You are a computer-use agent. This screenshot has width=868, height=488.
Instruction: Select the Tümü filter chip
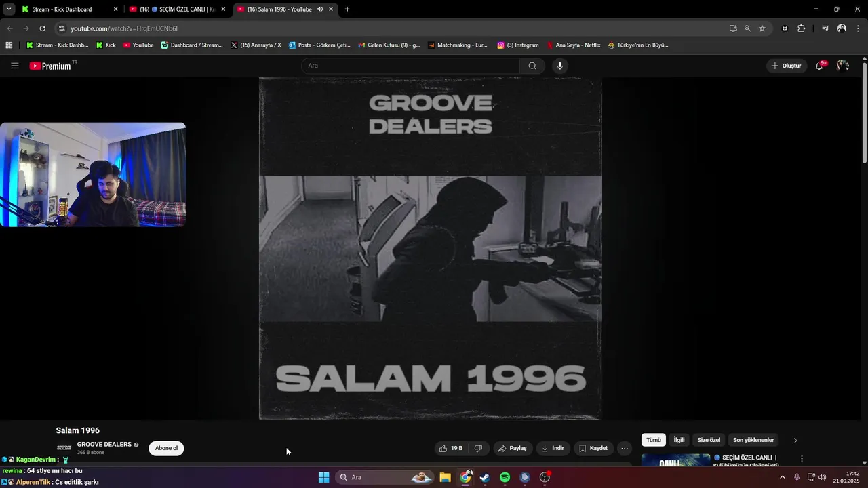pos(654,440)
